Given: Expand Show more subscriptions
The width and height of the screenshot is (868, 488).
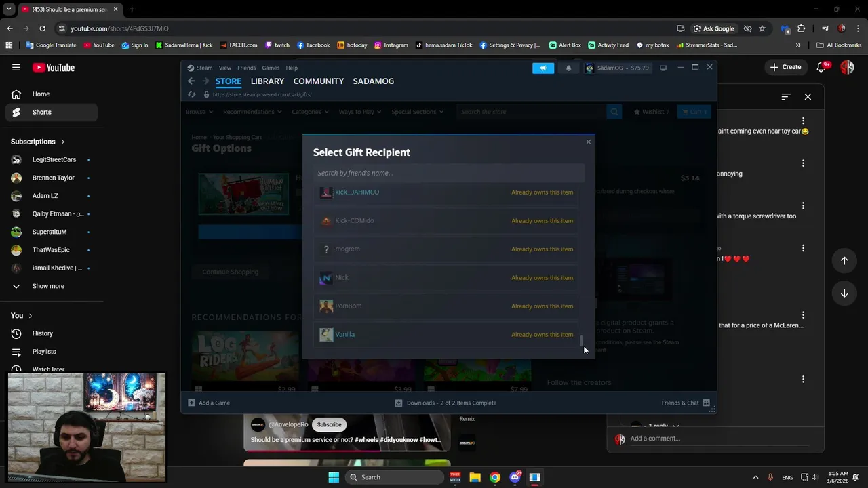Looking at the screenshot, I should pyautogui.click(x=52, y=286).
